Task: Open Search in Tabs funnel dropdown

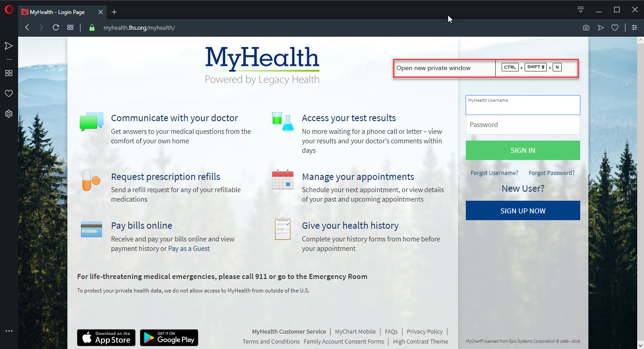Action: tap(580, 9)
